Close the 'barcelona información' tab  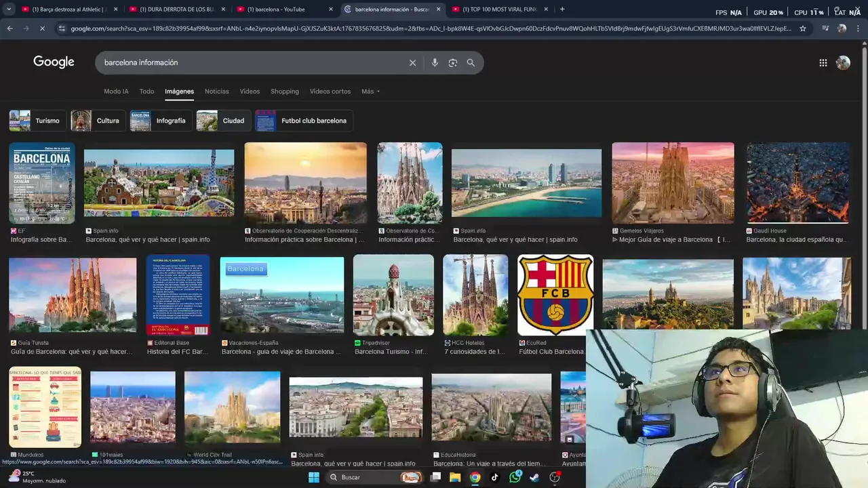438,9
